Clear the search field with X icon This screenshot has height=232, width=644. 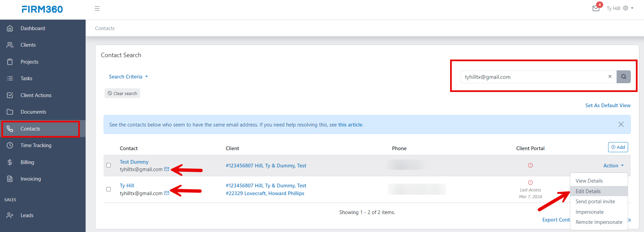point(610,76)
